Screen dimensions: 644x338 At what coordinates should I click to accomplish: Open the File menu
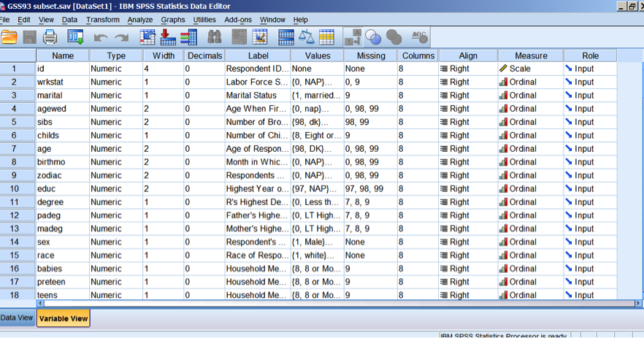tap(5, 20)
